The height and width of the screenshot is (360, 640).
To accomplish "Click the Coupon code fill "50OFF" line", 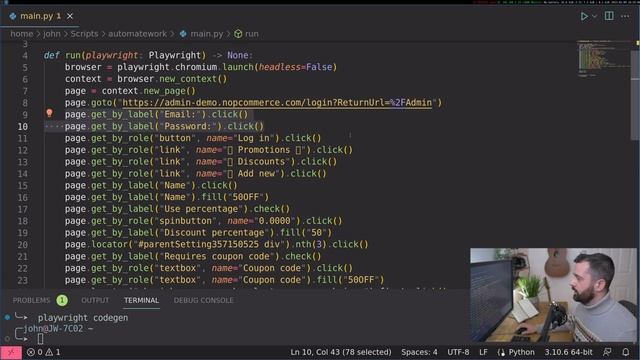I will coord(224,280).
